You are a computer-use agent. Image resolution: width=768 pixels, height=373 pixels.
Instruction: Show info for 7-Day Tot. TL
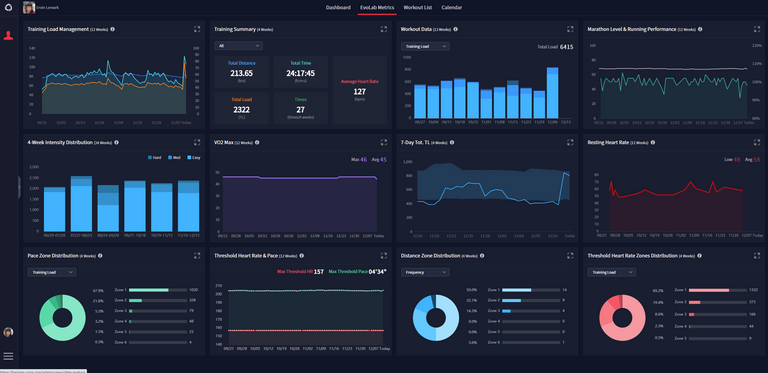coord(452,142)
